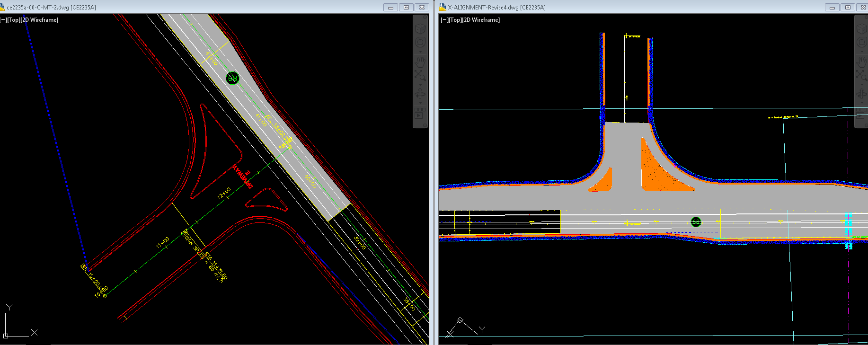Open [Top] view menu in ce2235a-00-C-MT-2 window
The width and height of the screenshot is (868, 345).
14,20
